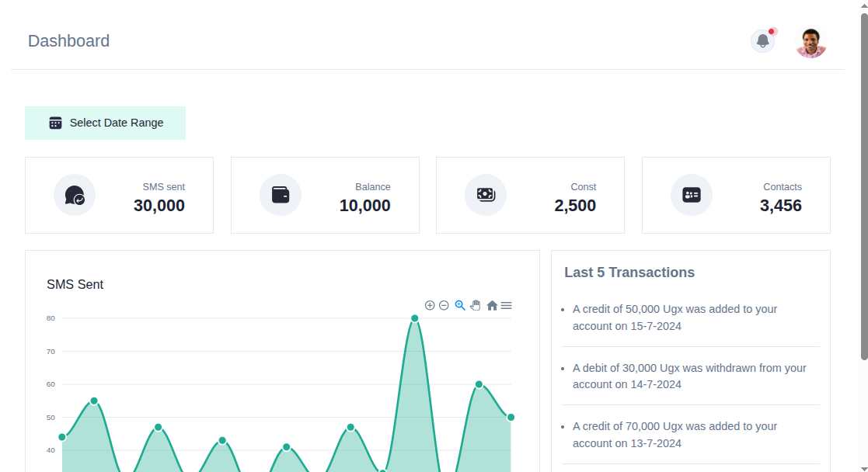
Task: Open the chart hamburger download menu
Action: click(x=507, y=305)
